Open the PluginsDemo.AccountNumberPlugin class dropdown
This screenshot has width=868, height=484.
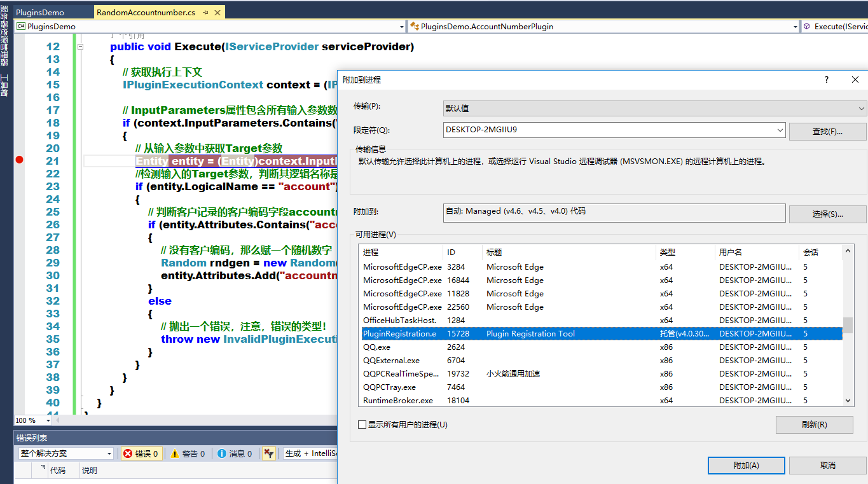click(795, 27)
